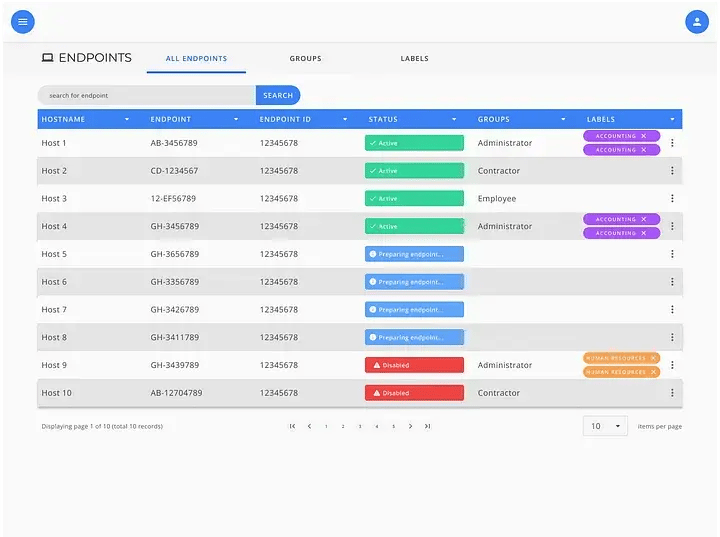Screen dimensions: 720x537
Task: Go to the last page of records
Action: pyautogui.click(x=427, y=426)
